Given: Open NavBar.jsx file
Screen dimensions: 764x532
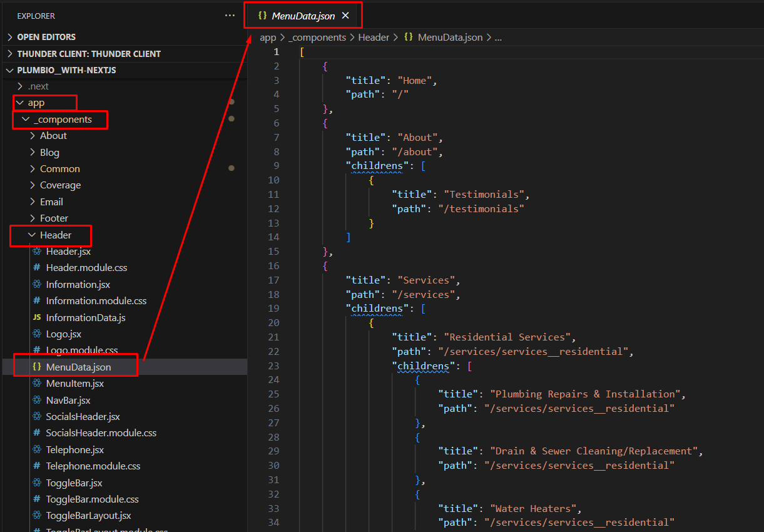Looking at the screenshot, I should (x=68, y=400).
